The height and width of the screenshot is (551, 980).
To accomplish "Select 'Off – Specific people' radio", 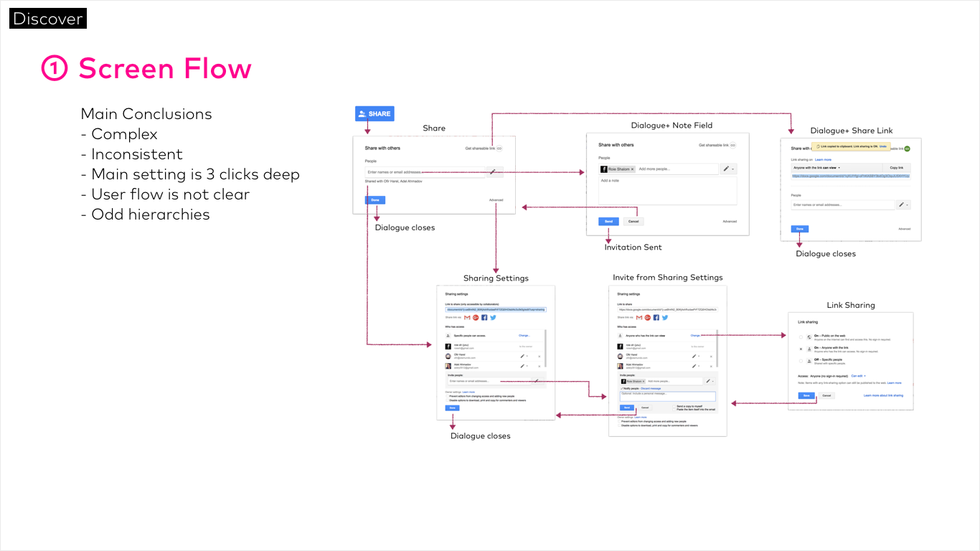I will 801,361.
